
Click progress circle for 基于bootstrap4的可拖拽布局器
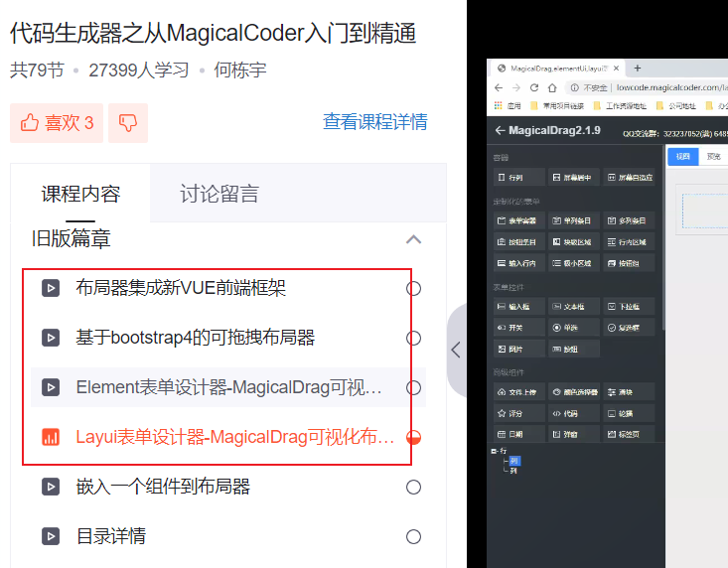[413, 339]
